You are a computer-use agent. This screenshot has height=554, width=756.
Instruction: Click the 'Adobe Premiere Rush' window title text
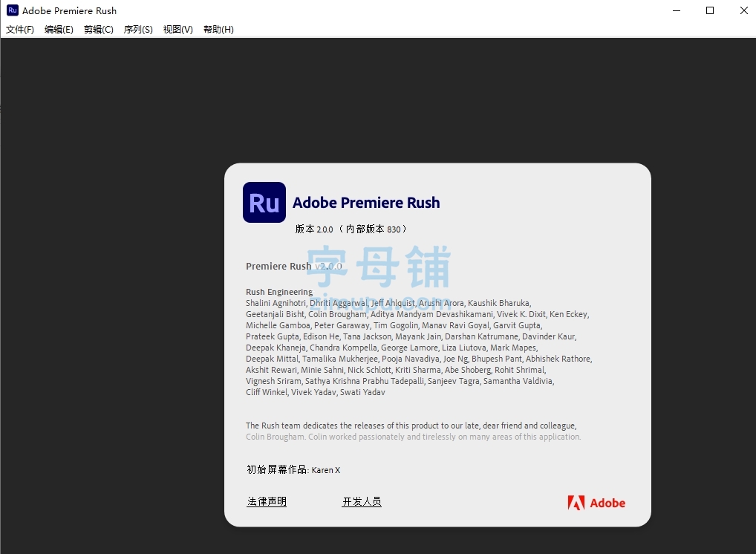(69, 10)
